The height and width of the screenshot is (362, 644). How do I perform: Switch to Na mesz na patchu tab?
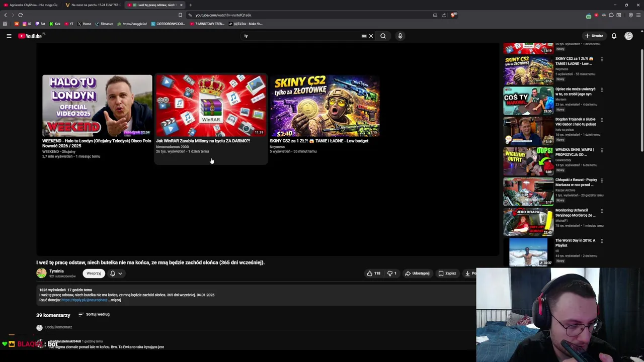click(x=94, y=5)
